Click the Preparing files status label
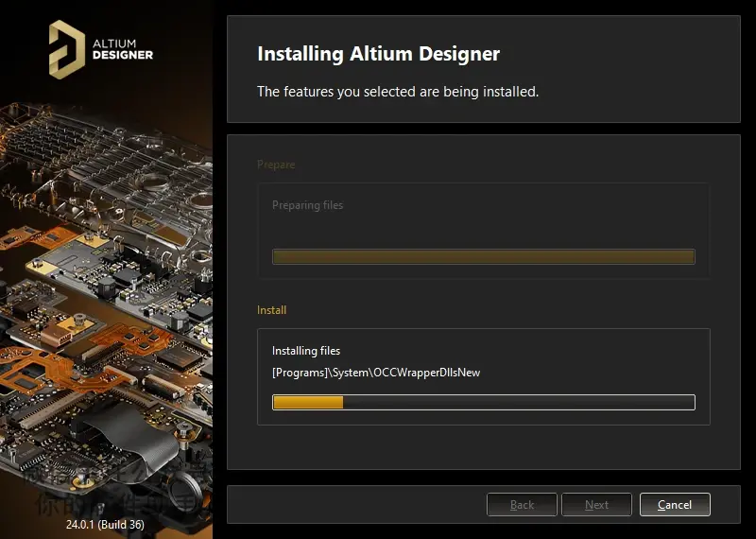This screenshot has height=539, width=756. coord(308,205)
